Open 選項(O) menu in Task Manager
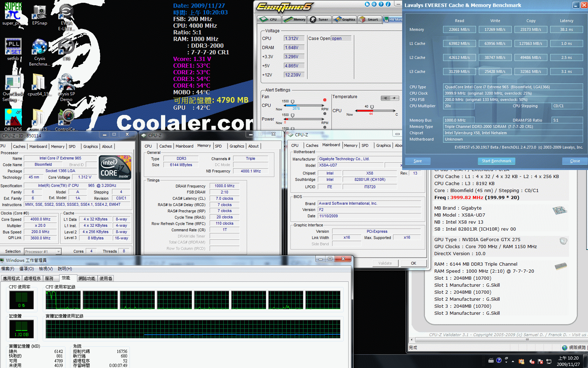 coord(27,269)
